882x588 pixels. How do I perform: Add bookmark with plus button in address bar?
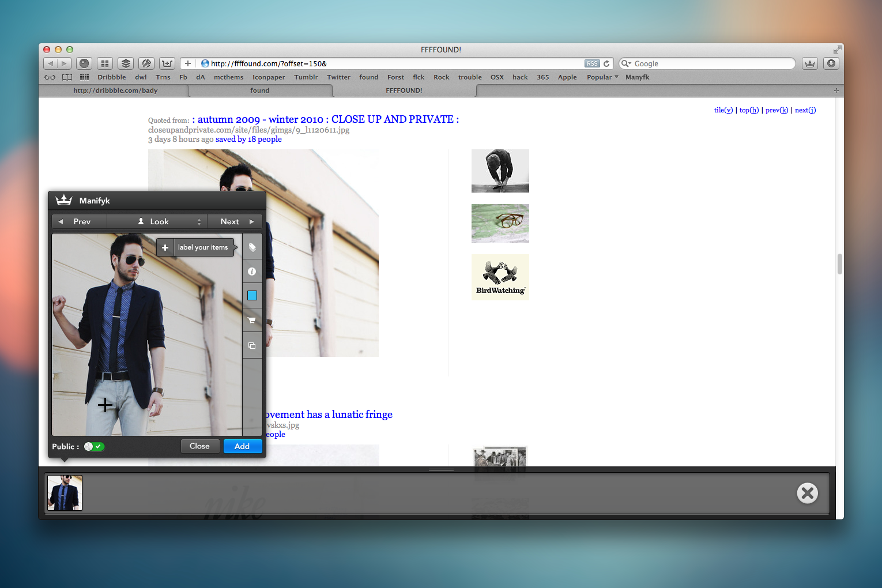point(188,63)
